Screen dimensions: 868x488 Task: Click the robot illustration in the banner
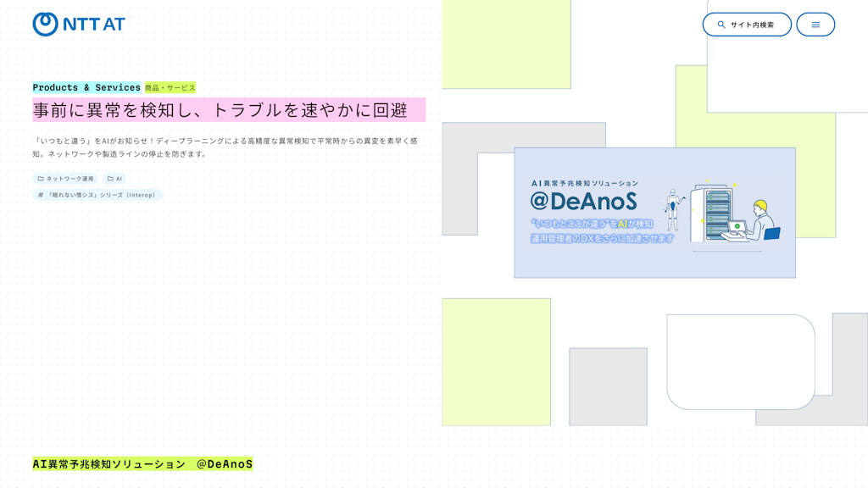(x=674, y=208)
